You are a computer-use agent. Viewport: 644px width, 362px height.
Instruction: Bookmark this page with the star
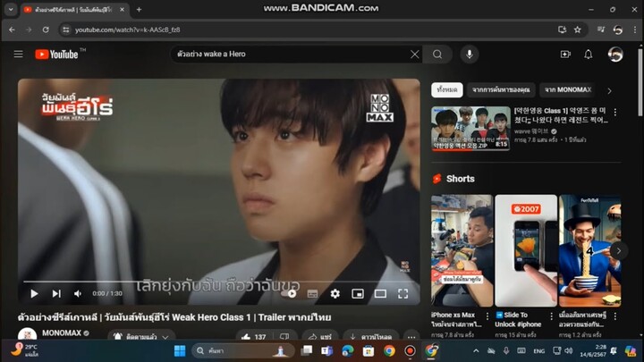tap(578, 29)
